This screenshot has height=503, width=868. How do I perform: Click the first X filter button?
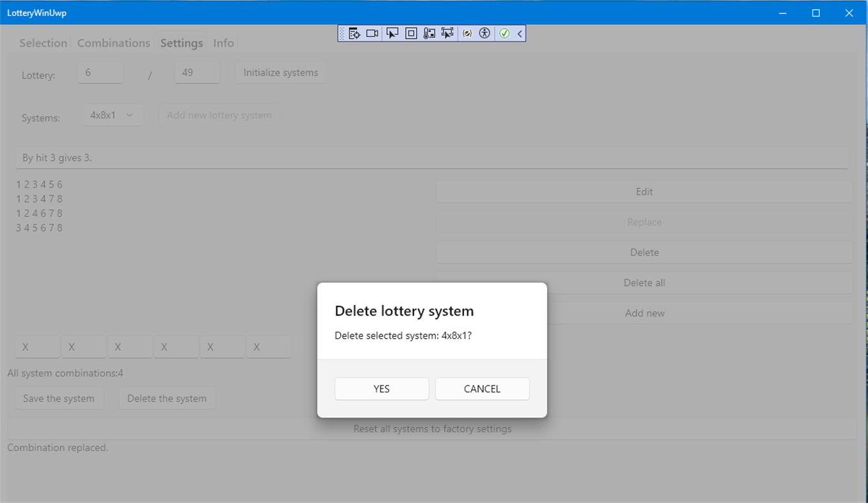click(x=37, y=347)
